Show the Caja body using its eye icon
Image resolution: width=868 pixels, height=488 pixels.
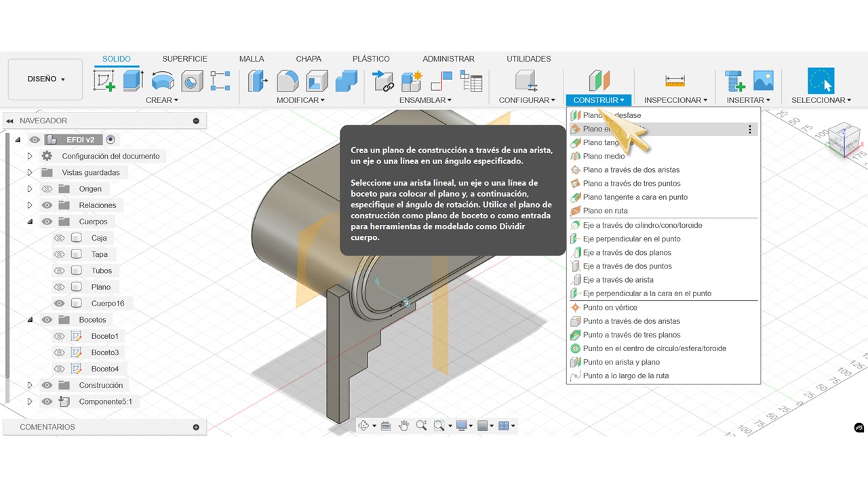59,238
